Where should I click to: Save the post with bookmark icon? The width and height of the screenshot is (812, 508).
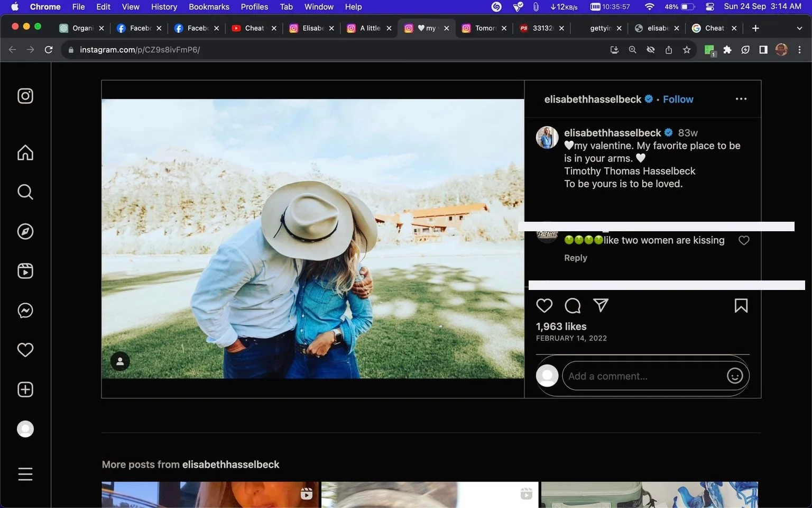pos(741,305)
